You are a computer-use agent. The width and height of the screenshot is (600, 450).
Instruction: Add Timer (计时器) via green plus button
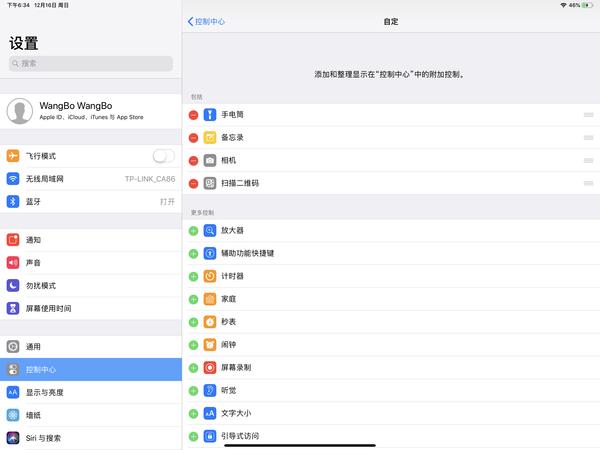click(194, 276)
